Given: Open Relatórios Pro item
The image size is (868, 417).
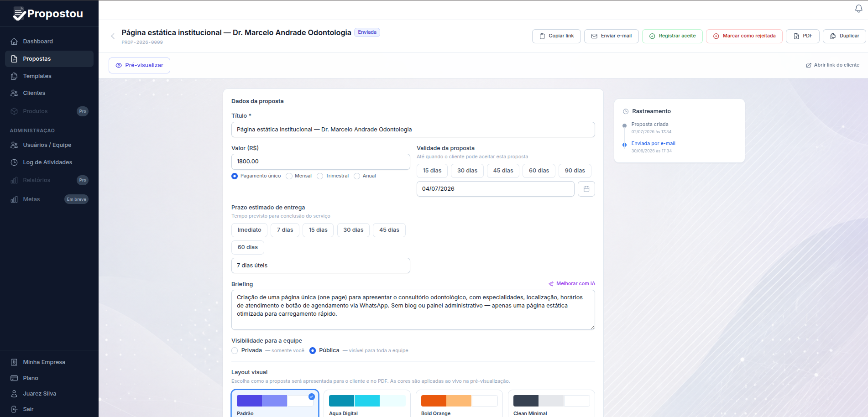Looking at the screenshot, I should [49, 180].
